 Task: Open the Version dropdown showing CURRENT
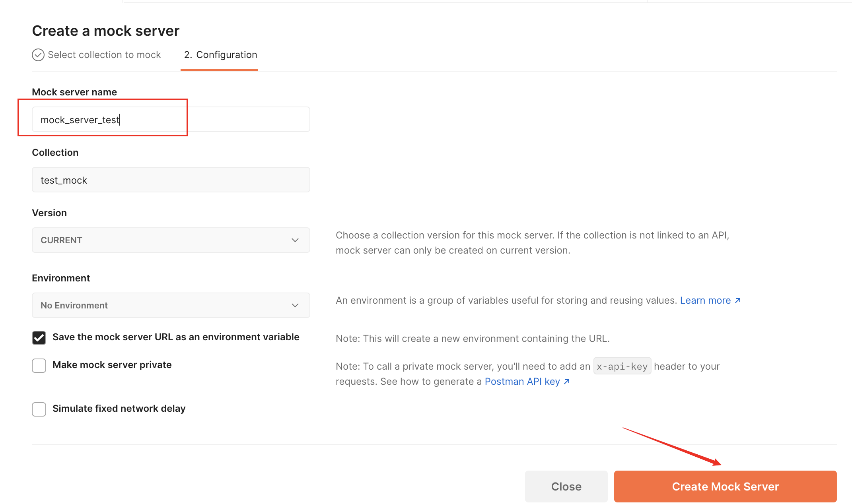171,240
